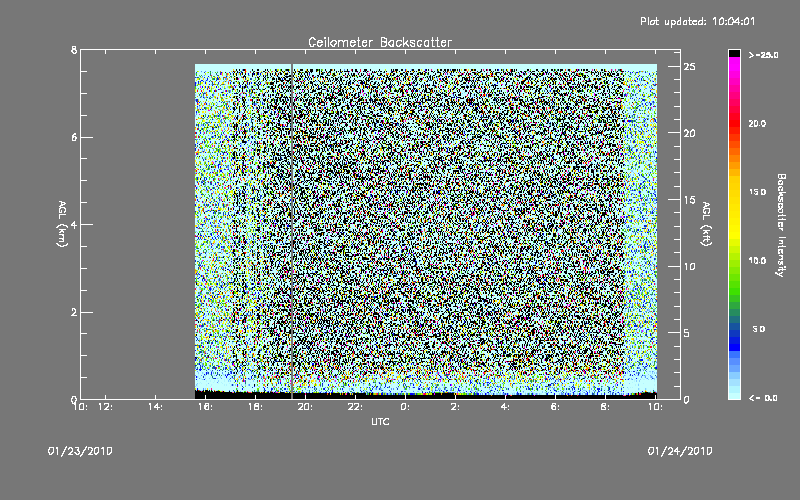Click the '10' kft tick label on right axis
The width and height of the screenshot is (800, 500).
pyautogui.click(x=689, y=266)
